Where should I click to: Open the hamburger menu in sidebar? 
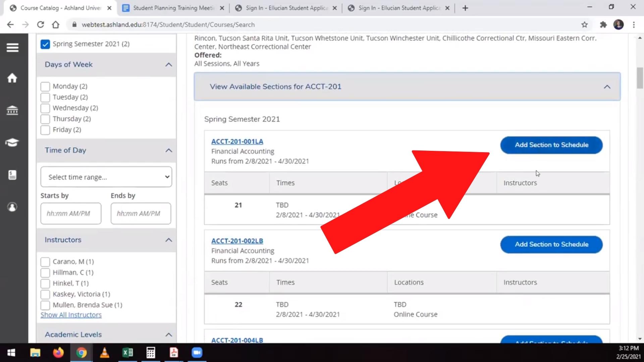(12, 48)
